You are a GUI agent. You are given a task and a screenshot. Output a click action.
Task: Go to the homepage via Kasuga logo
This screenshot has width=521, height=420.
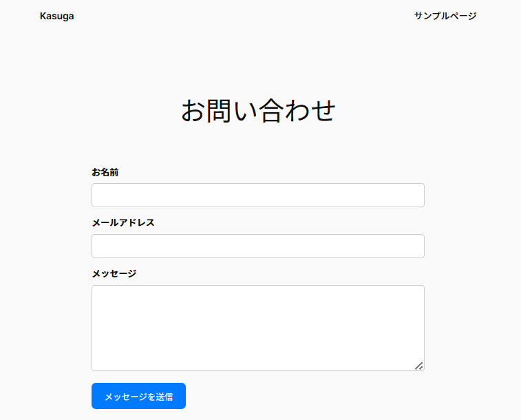click(x=56, y=17)
